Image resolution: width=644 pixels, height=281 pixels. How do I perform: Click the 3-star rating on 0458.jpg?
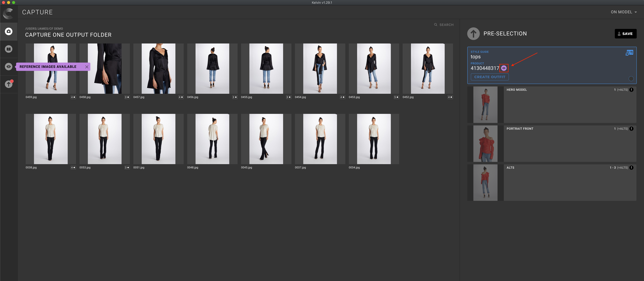click(127, 97)
